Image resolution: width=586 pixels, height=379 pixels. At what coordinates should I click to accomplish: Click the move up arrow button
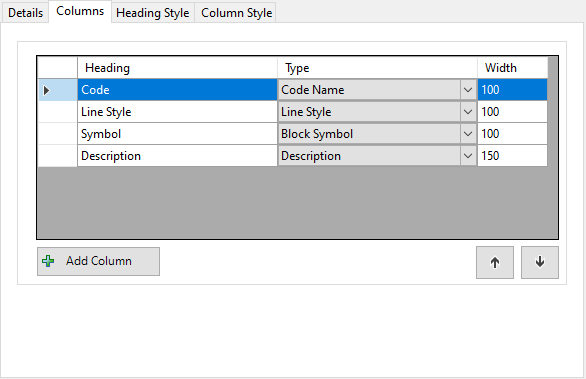[494, 262]
